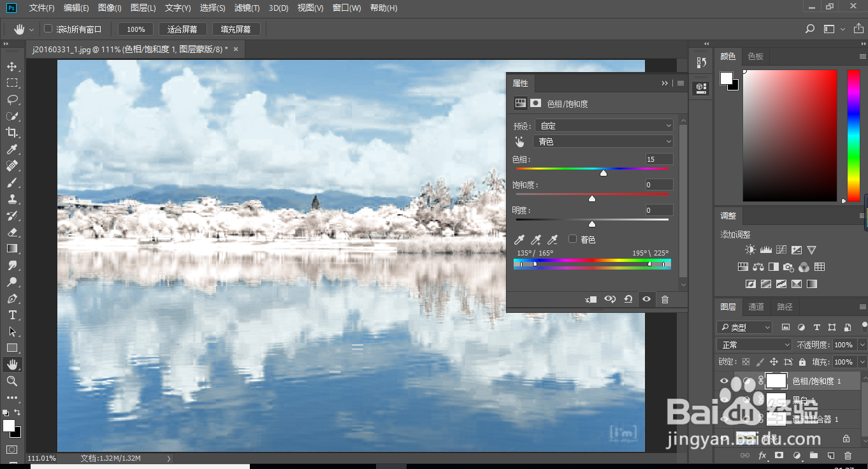Select the Horizontal Type tool
Viewport: 868px width, 469px height.
(x=12, y=315)
